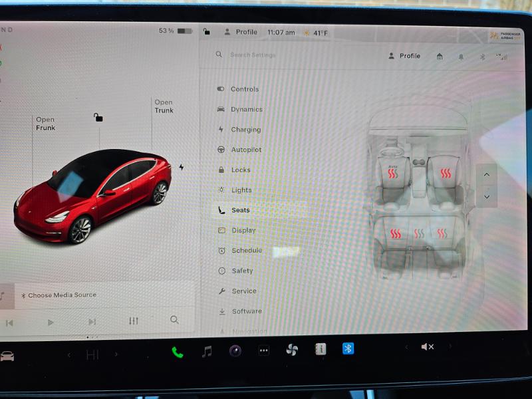
Task: Toggle the driver seat heater
Action: pyautogui.click(x=394, y=174)
